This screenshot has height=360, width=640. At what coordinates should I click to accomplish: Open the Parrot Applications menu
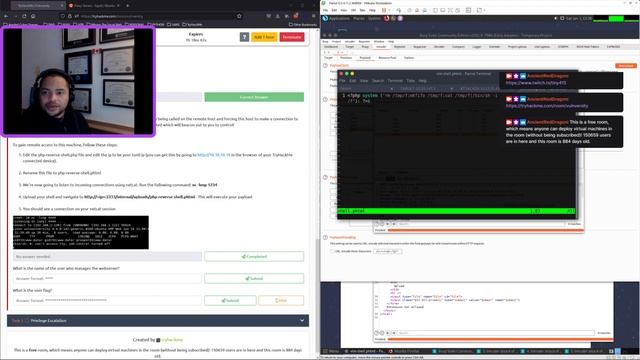pos(339,18)
